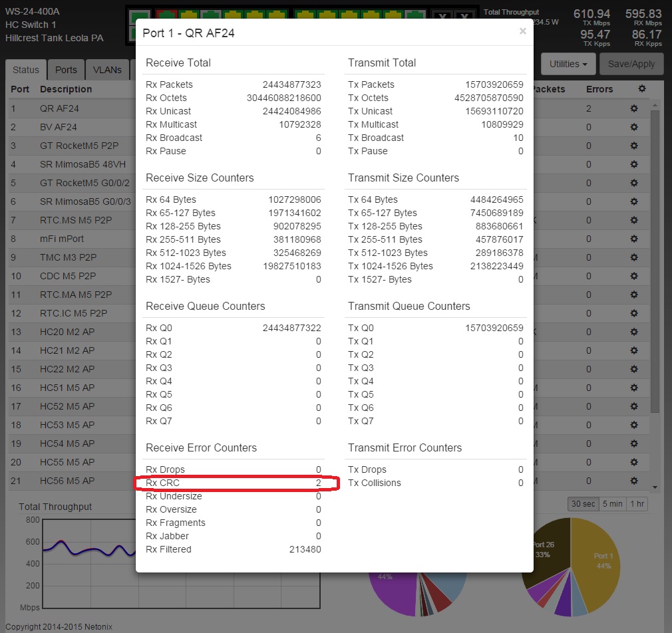672x633 pixels.
Task: Open the VLANs tab
Action: click(x=107, y=70)
